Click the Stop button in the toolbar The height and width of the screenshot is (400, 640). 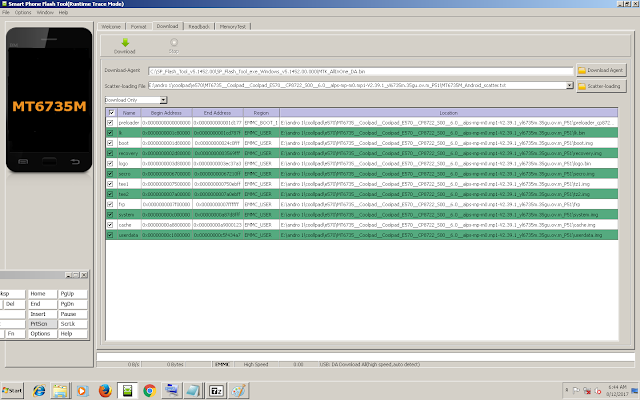click(x=174, y=46)
